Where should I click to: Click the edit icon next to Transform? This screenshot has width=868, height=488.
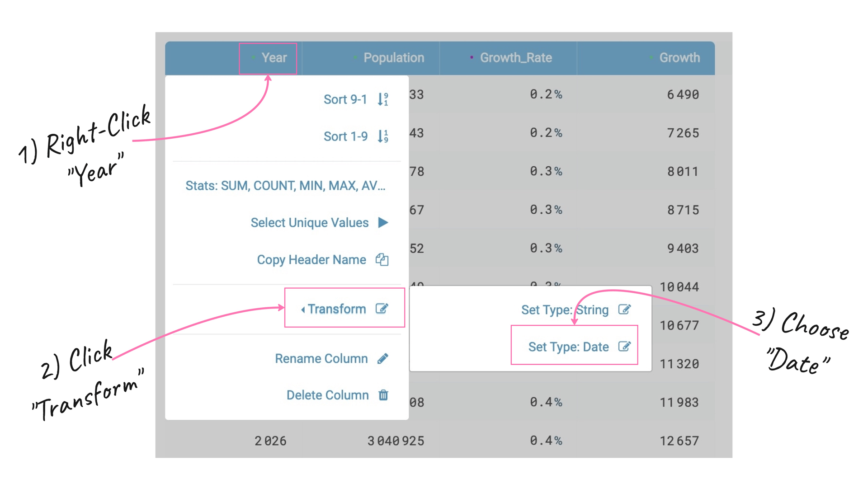[382, 309]
